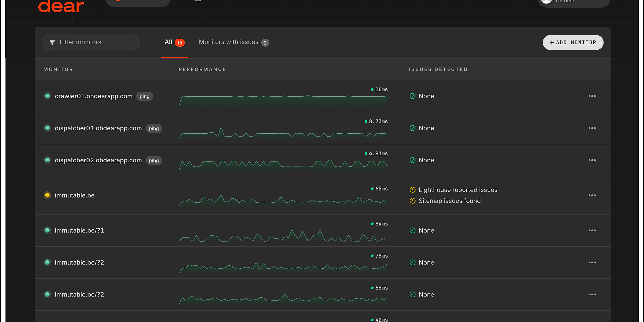This screenshot has width=644, height=322.
Task: Click the green status dot for immutable.be/?1
Action: click(47, 230)
